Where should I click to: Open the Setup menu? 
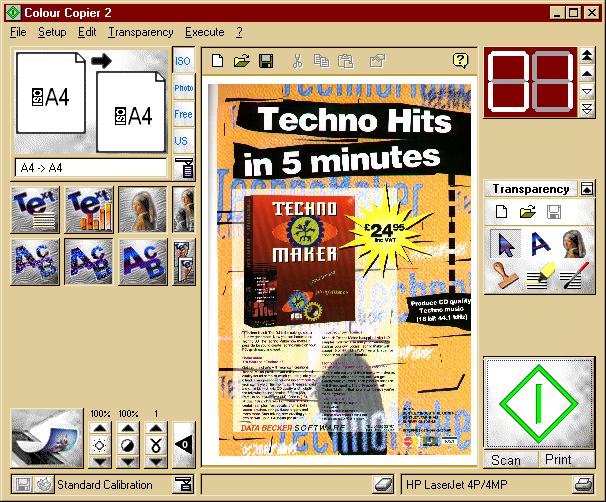(x=52, y=32)
